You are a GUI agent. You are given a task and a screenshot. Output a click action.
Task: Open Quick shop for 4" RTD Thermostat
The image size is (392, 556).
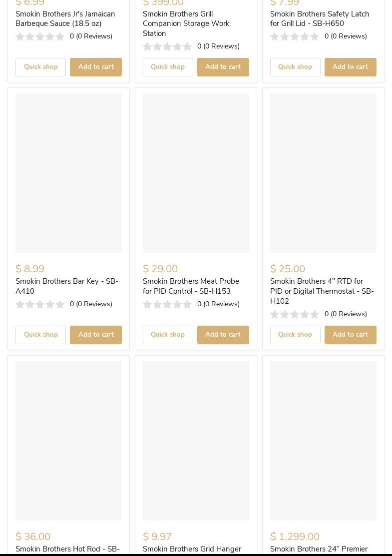click(295, 335)
